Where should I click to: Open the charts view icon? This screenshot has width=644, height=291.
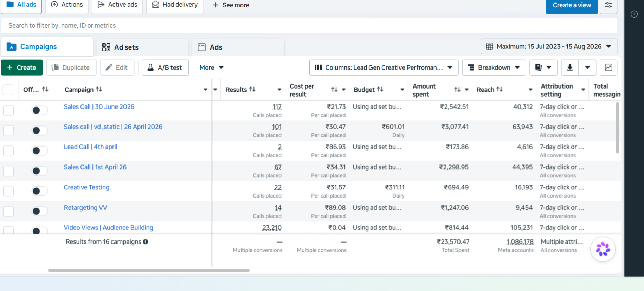608,67
